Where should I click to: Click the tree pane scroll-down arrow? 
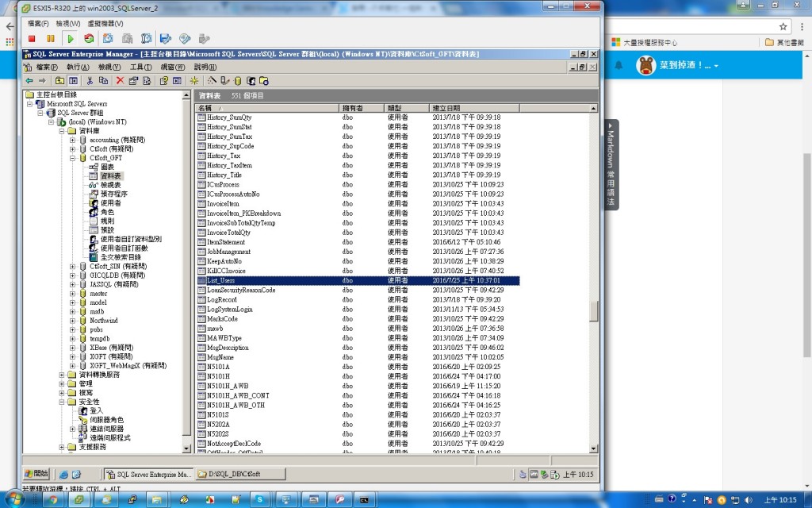click(186, 448)
